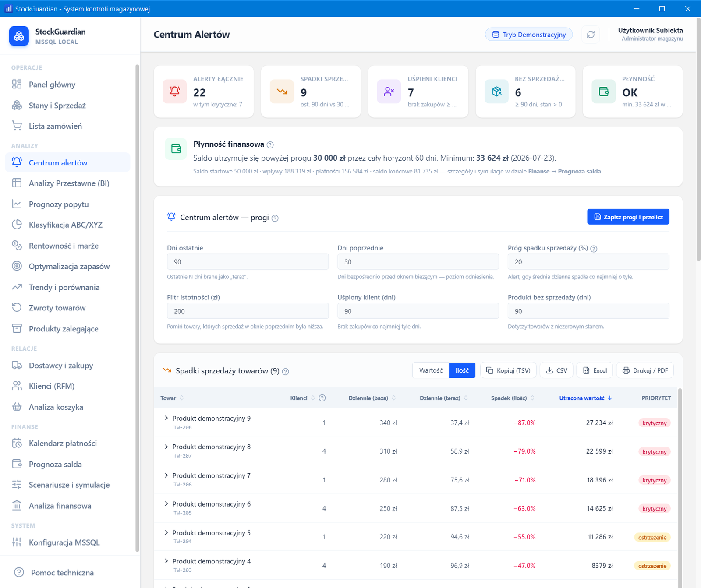
Task: Click return arrow icon for Zwroty towarów
Action: [x=17, y=308]
